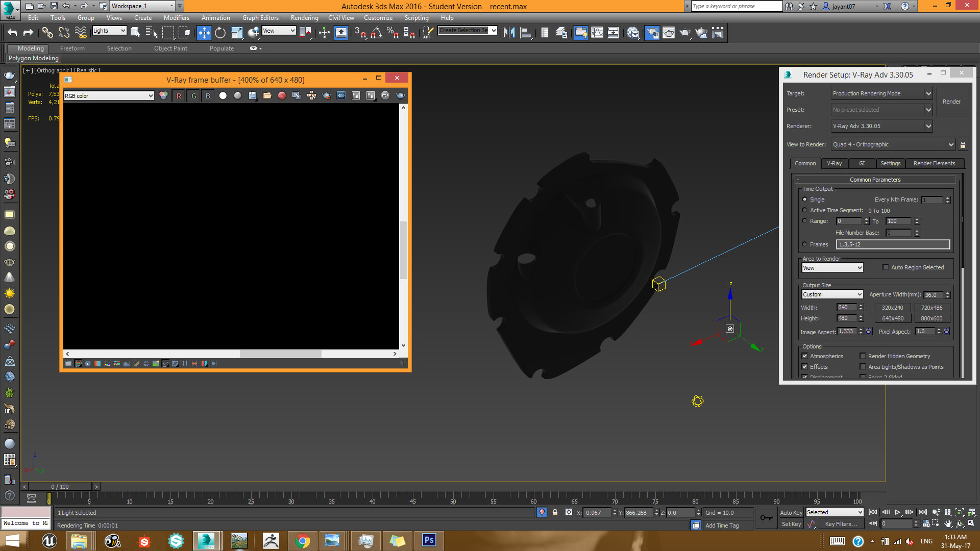Toggle Atmospherics checkbox in Options

tap(805, 356)
